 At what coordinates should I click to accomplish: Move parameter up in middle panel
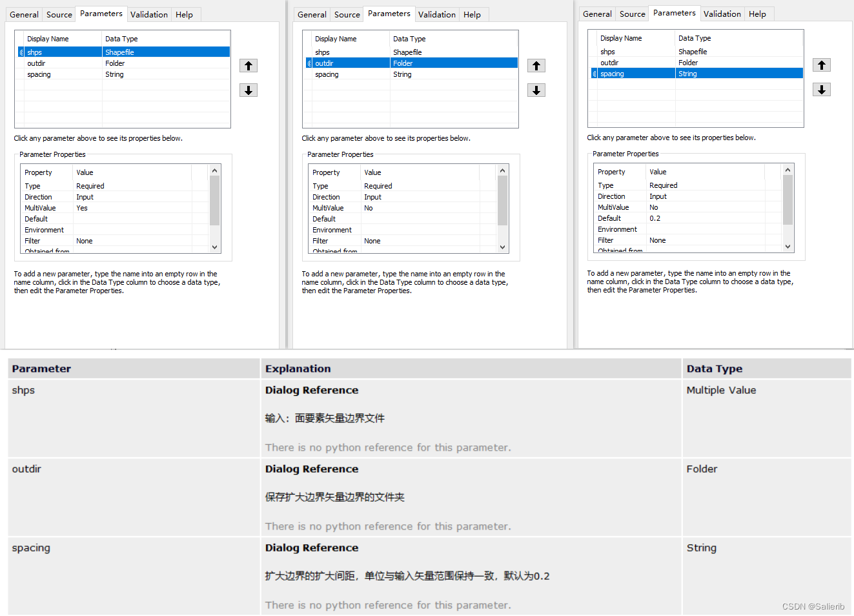[x=536, y=66]
